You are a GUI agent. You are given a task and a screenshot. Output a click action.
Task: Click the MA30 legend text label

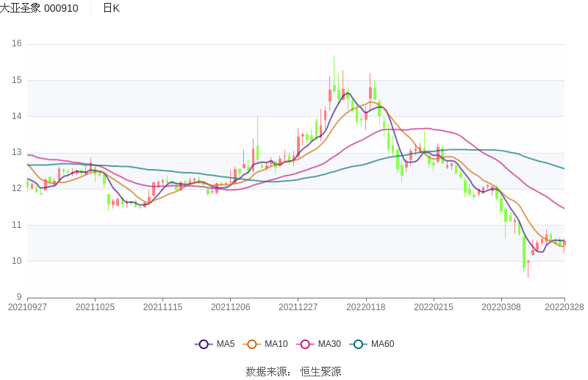pyautogui.click(x=329, y=344)
